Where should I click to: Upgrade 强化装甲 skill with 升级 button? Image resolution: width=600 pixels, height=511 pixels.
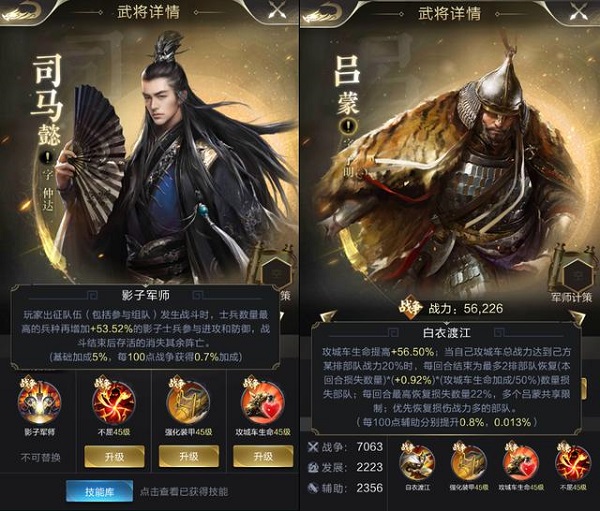click(x=189, y=456)
